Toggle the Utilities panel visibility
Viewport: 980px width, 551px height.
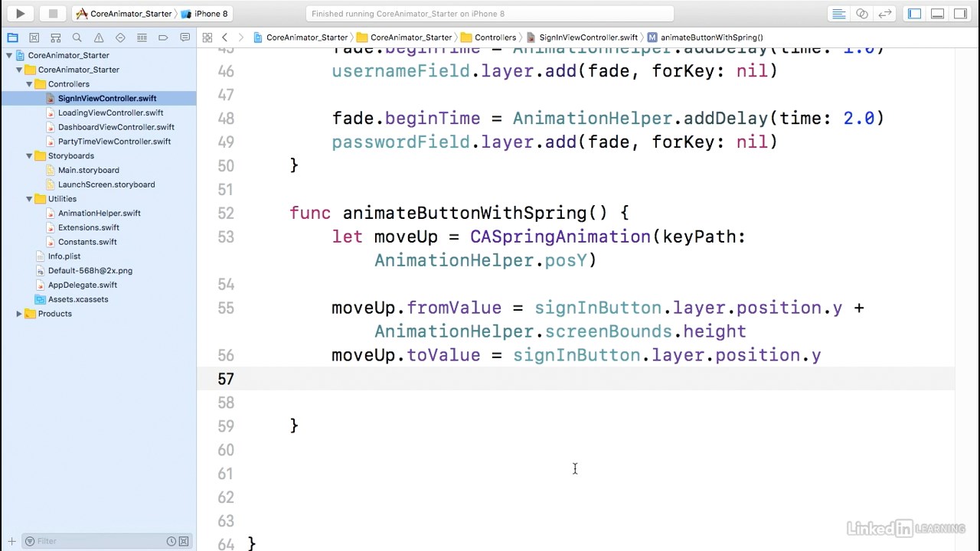pos(960,14)
